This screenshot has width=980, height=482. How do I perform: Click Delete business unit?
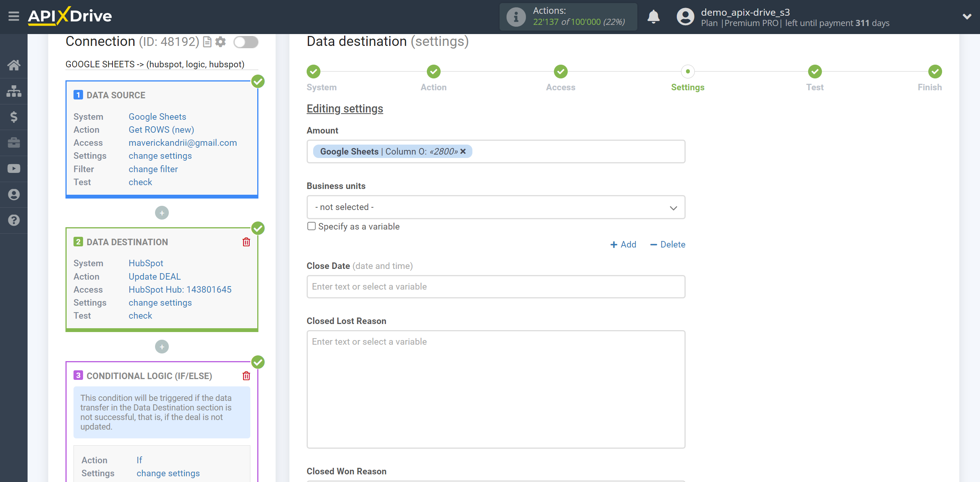click(668, 244)
